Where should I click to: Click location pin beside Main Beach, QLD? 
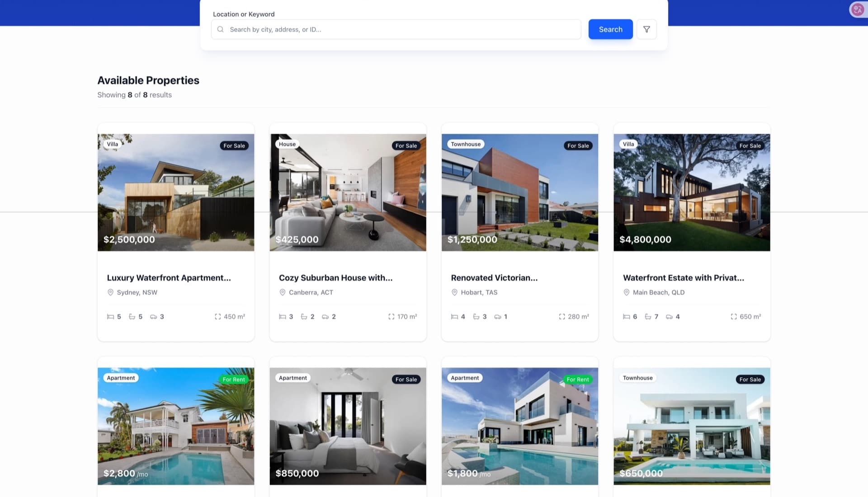coord(626,292)
